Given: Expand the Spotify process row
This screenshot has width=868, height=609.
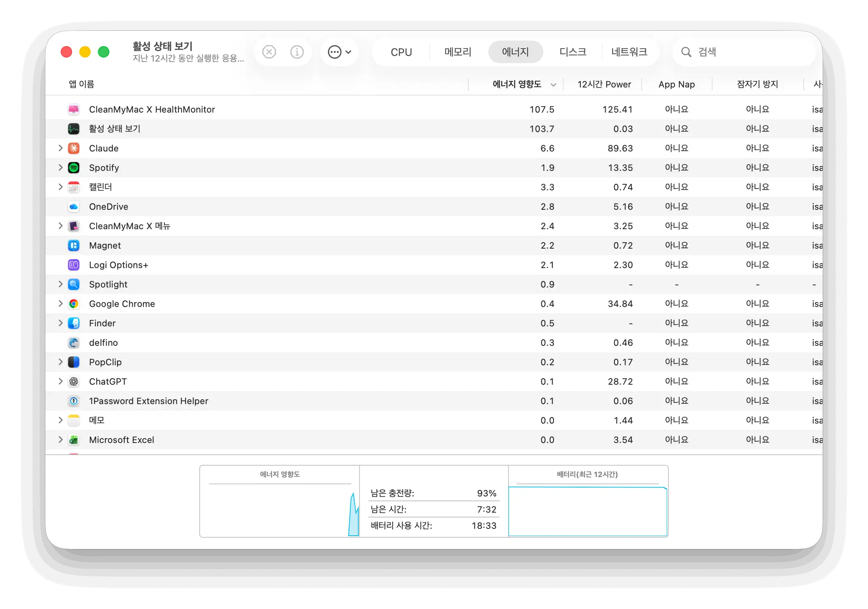Looking at the screenshot, I should point(60,168).
